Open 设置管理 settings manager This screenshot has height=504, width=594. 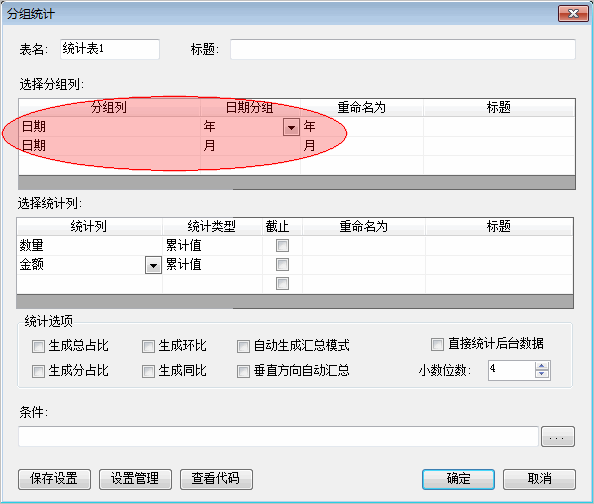coord(135,479)
